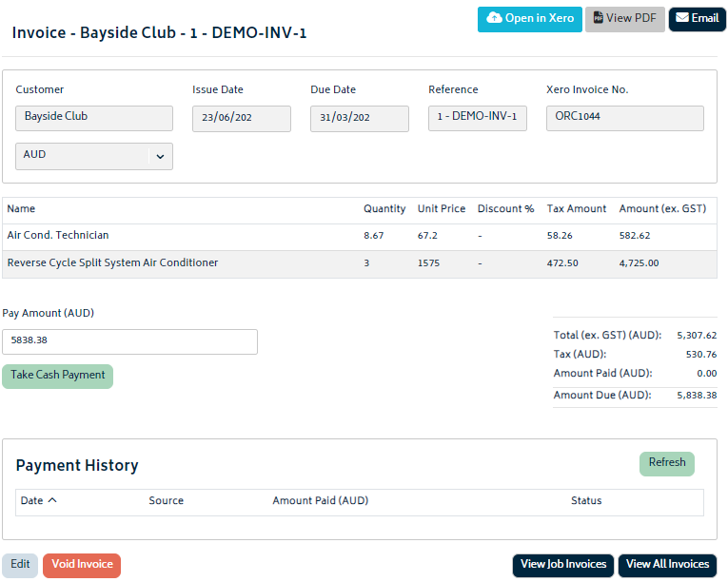Focus the Pay Amount input field

tap(129, 341)
